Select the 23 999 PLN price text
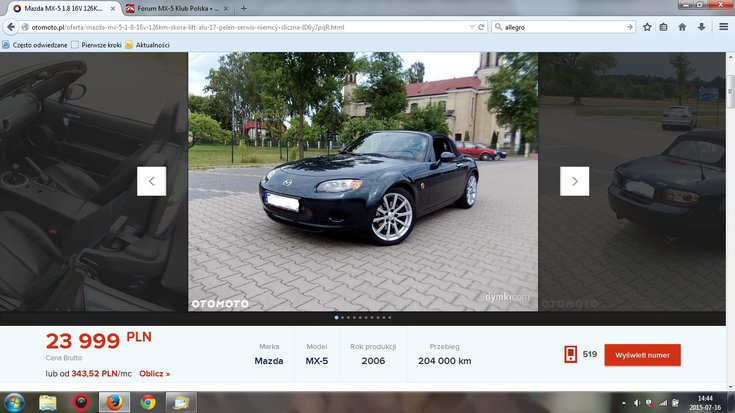This screenshot has height=413, width=735. (x=98, y=341)
